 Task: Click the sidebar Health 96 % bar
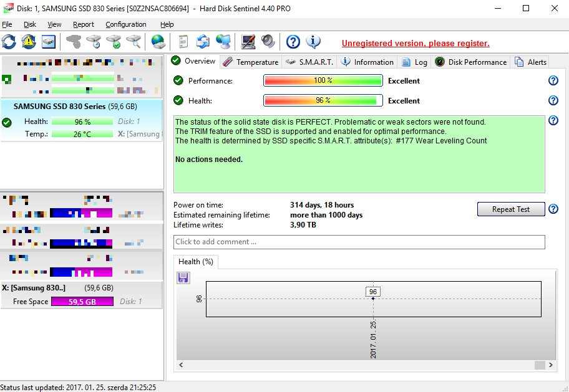(82, 122)
